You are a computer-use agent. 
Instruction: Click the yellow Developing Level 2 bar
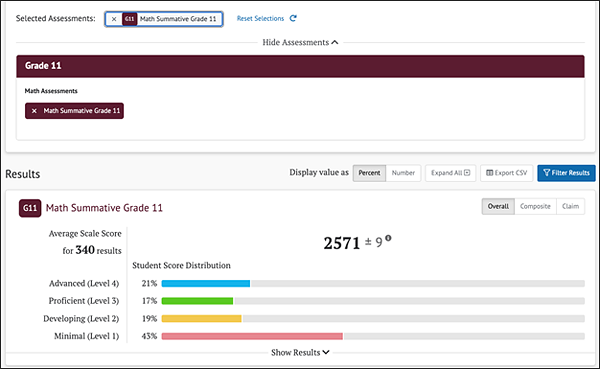[x=202, y=318]
